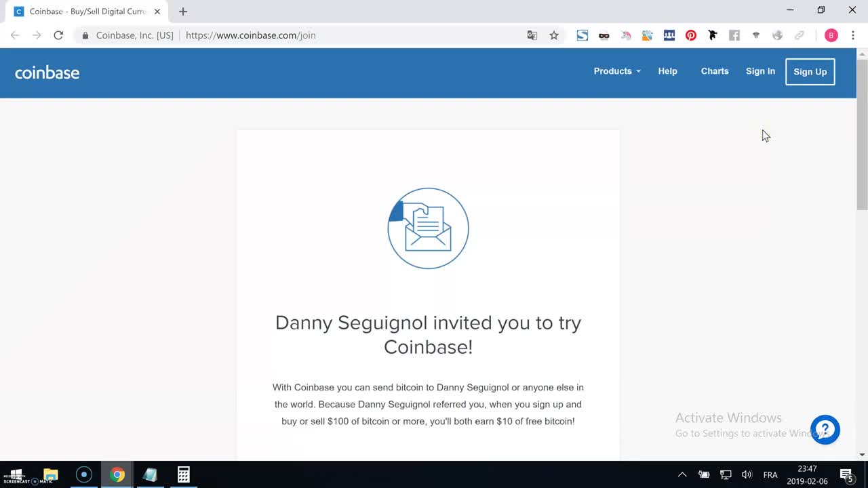Open the Help page in the header
Viewport: 868px width, 488px height.
point(667,71)
